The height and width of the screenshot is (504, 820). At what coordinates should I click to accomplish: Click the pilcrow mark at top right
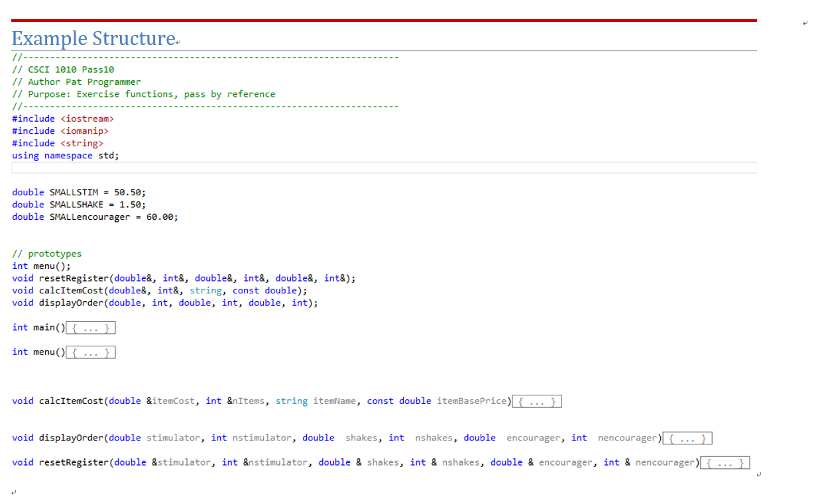tap(804, 23)
